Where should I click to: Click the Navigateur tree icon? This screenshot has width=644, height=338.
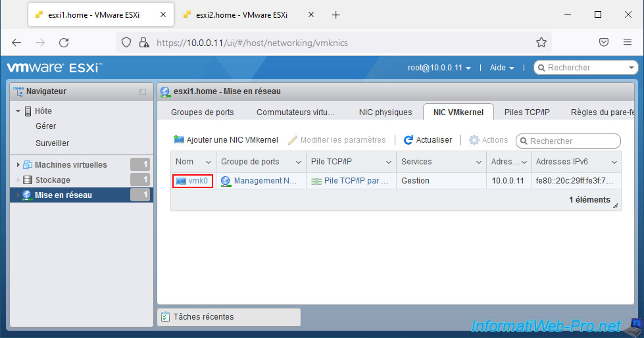[18, 91]
